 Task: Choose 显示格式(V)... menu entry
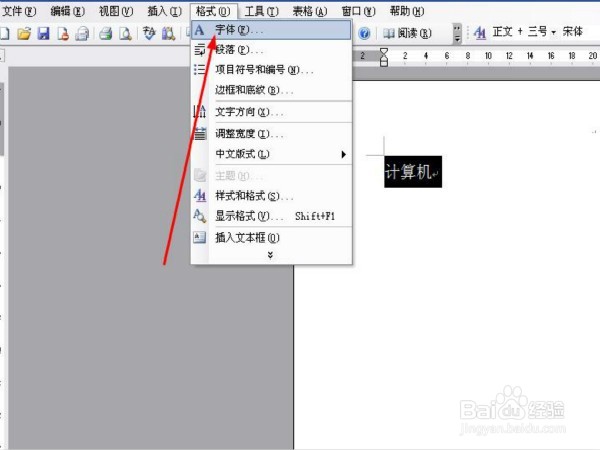pos(271,216)
